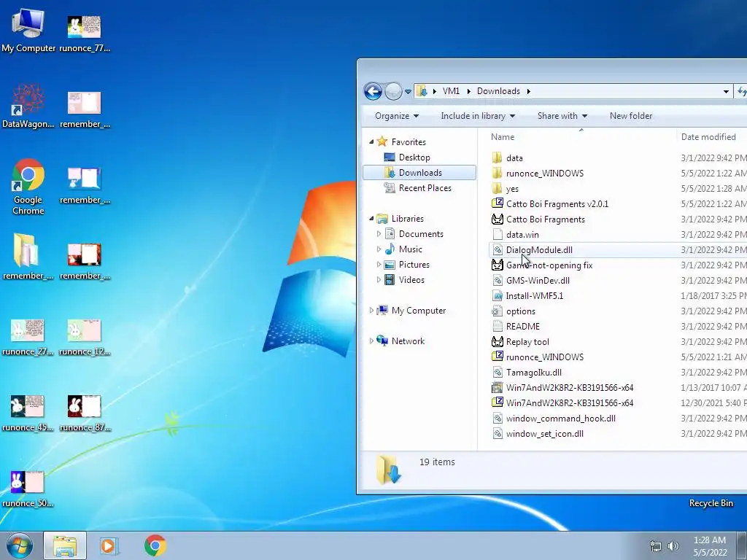Click Windows Explorer taskbar button

tap(65, 545)
